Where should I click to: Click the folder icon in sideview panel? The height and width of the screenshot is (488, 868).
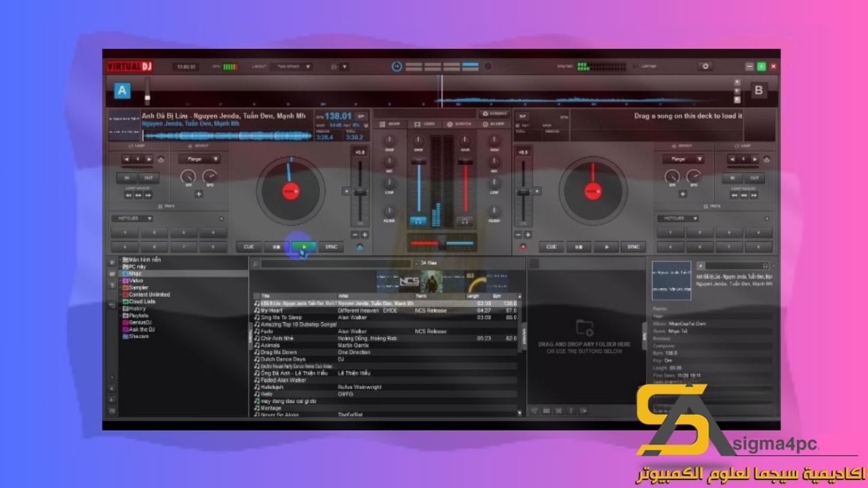tap(585, 328)
